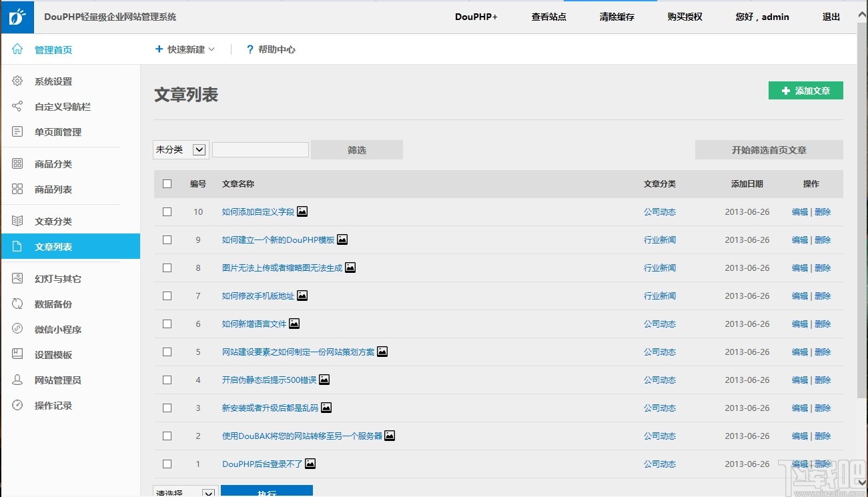Image resolution: width=868 pixels, height=497 pixels.
Task: Open article 新安装或者升级后都是乱码
Action: 270,408
